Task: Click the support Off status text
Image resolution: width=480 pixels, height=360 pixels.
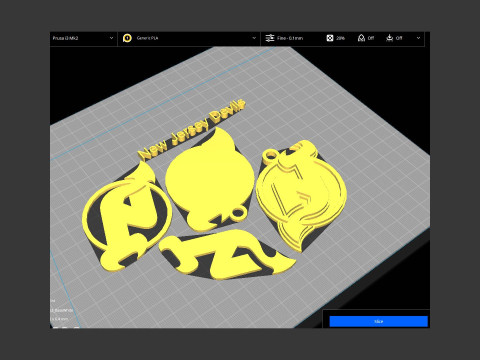Action: (x=371, y=38)
